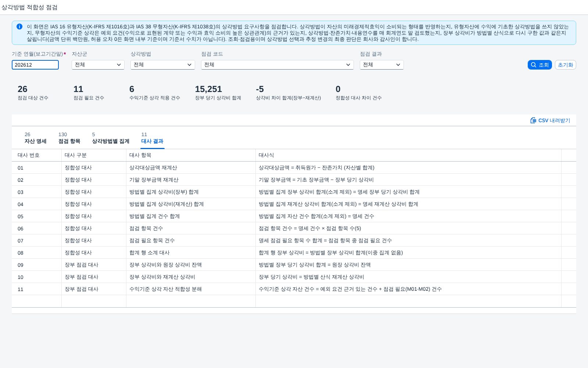Select row 상각대상금액 재계산
Screen dimensions: 588x368
[x=294, y=167]
